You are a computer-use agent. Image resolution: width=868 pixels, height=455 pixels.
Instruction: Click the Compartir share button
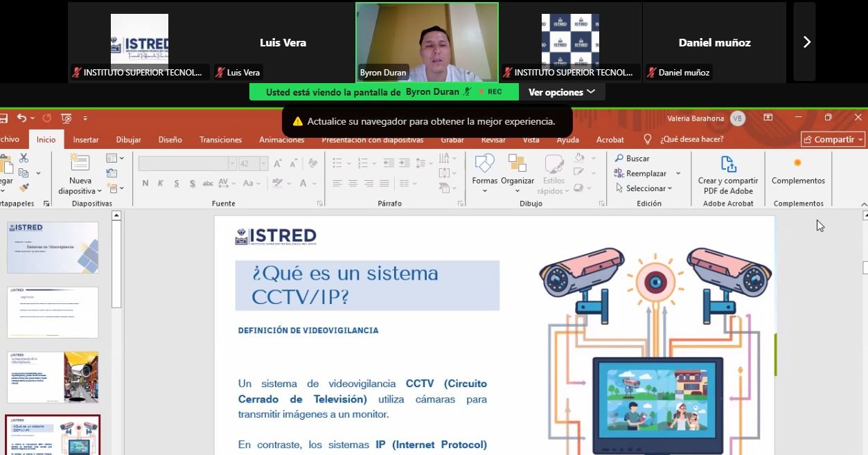[833, 139]
